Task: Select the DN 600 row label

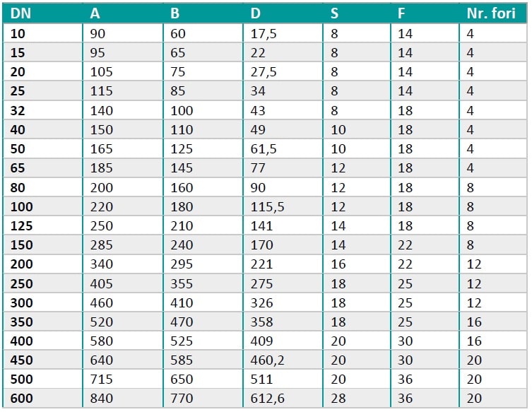Action: (21, 399)
